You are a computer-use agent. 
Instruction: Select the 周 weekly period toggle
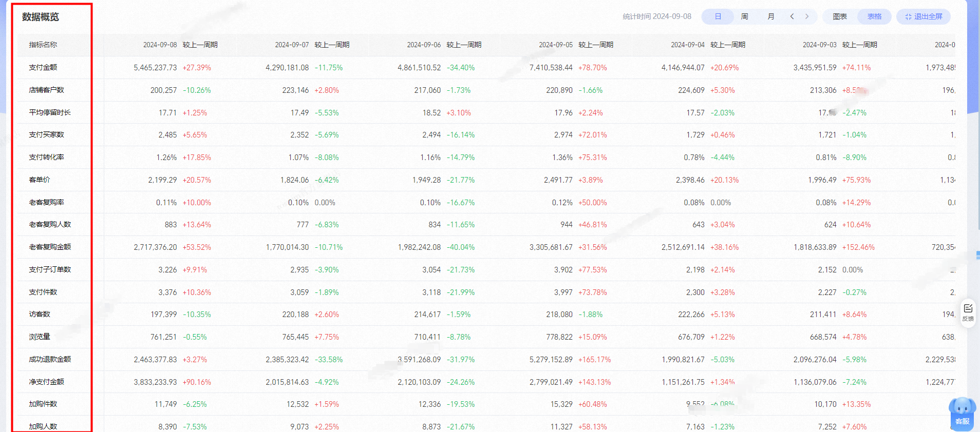click(x=745, y=16)
